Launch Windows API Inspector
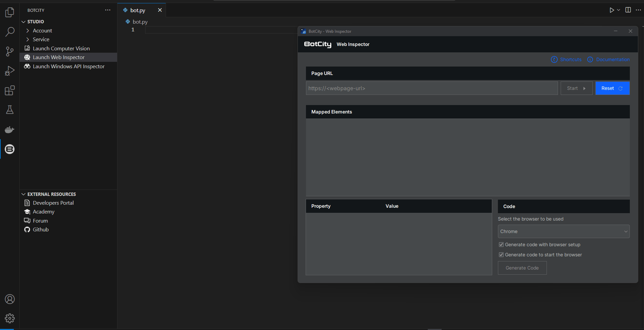Image resolution: width=644 pixels, height=330 pixels. [x=68, y=67]
